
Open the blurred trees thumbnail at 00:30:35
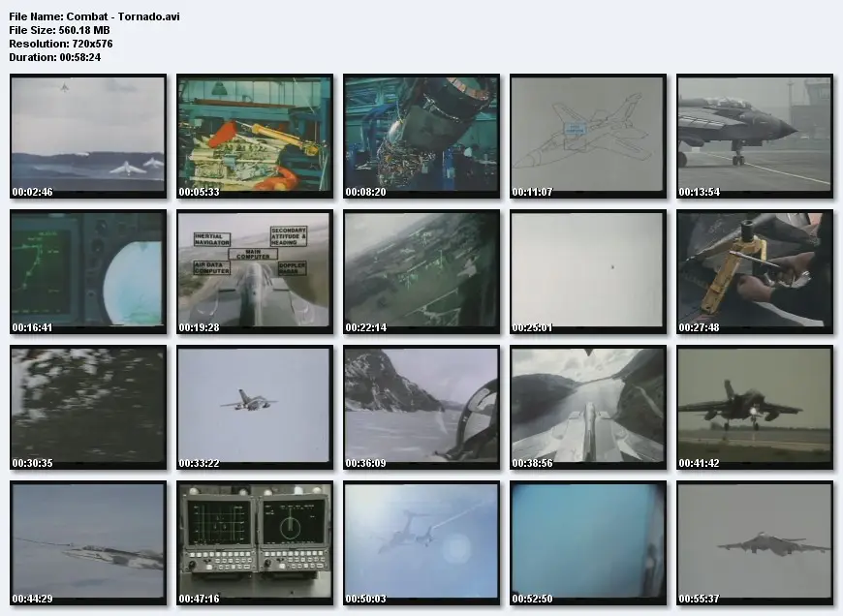pos(88,407)
